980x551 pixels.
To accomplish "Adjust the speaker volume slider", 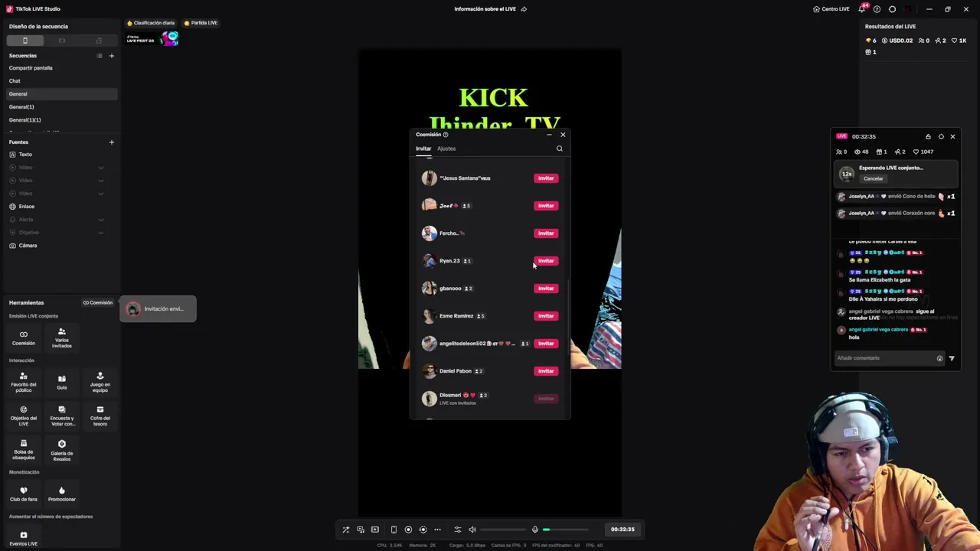I will tap(503, 530).
